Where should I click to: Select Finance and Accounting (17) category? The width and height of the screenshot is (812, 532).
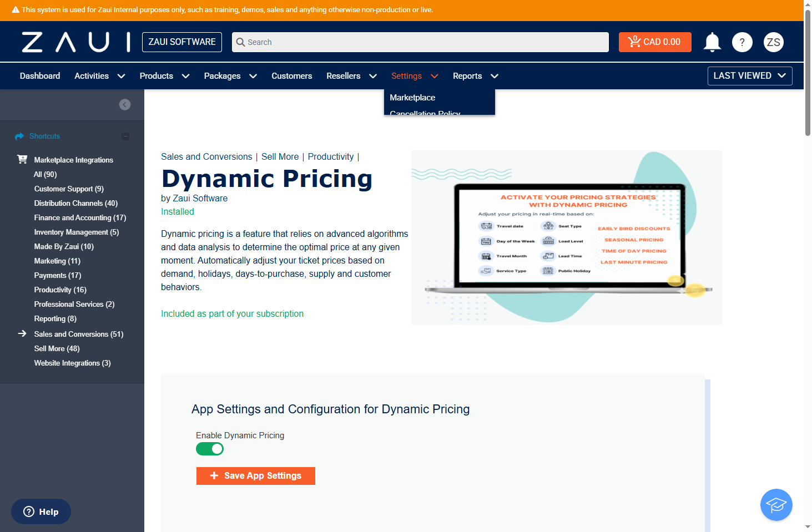pos(80,217)
